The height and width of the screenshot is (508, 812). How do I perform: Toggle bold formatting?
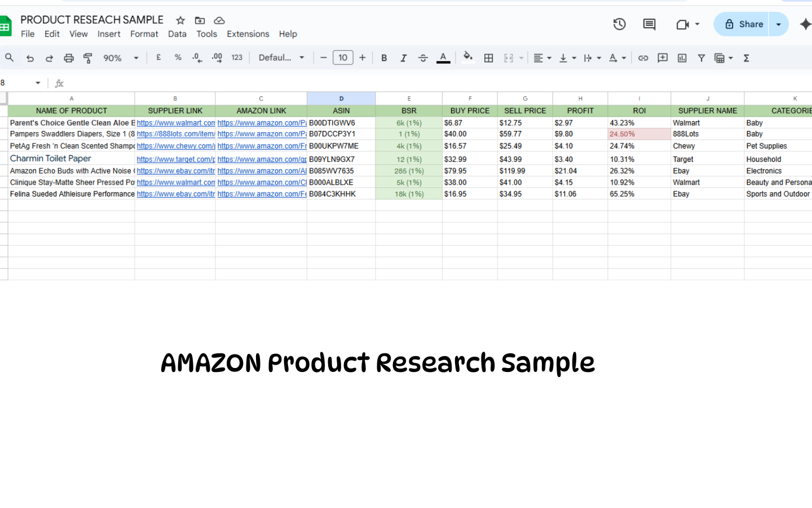(384, 58)
